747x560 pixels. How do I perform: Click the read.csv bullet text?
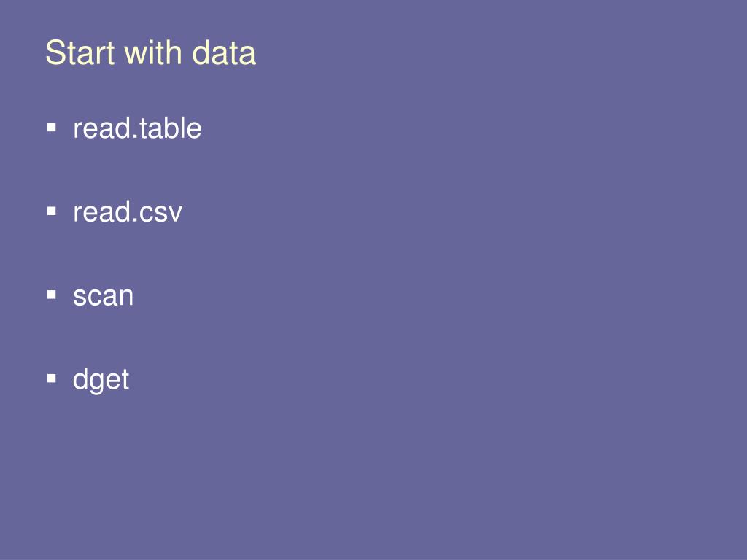pos(127,212)
